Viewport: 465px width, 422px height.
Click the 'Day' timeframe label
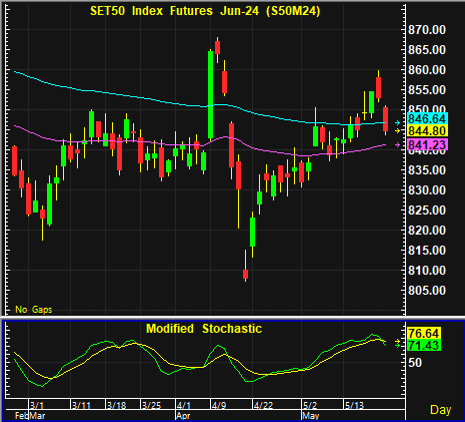(440, 410)
